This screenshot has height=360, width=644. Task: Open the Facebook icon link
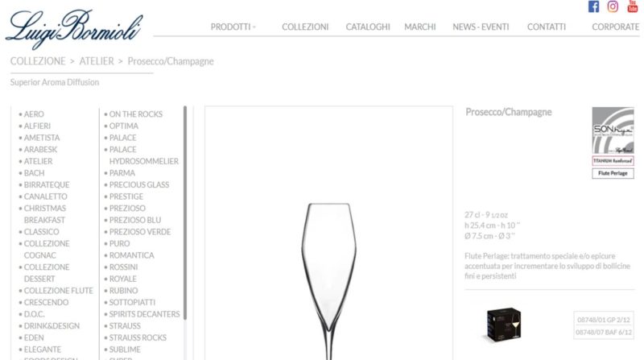pos(593,6)
